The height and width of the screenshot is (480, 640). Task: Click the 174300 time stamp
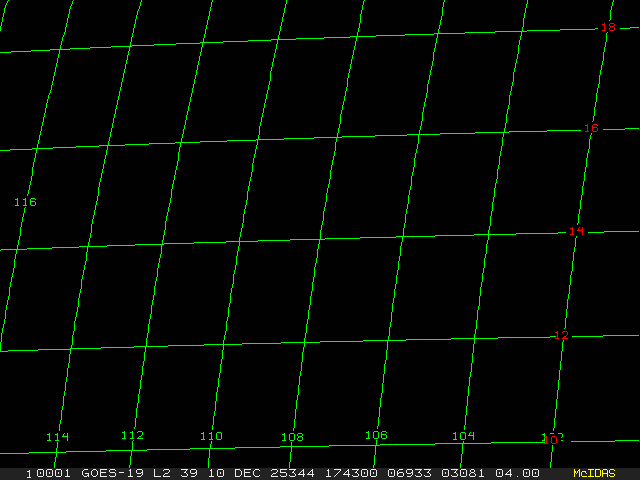coord(348,473)
